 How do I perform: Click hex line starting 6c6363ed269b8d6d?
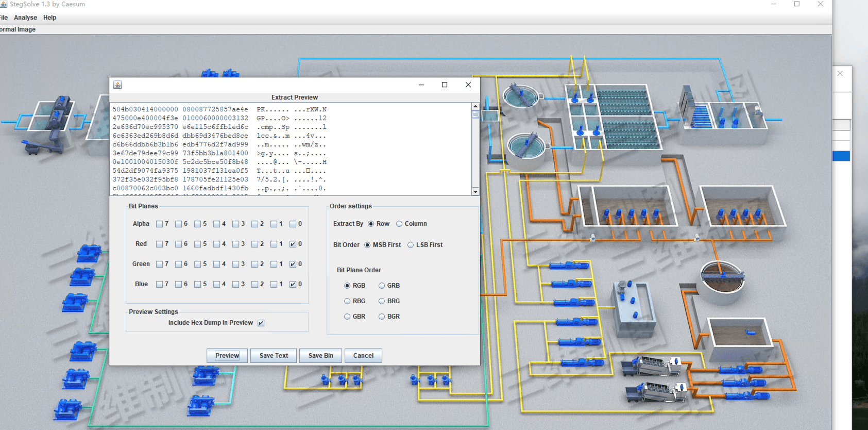[x=219, y=136]
